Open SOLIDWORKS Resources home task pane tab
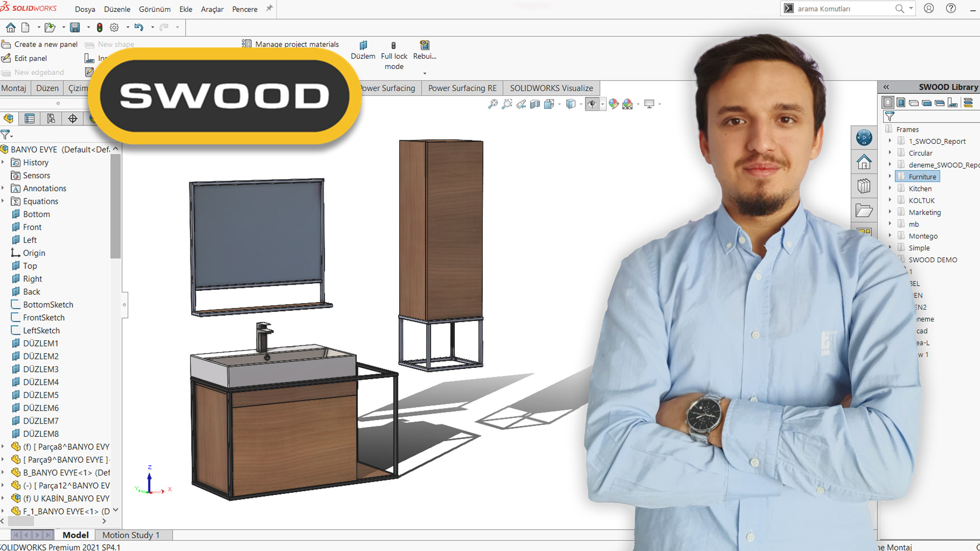 864,162
